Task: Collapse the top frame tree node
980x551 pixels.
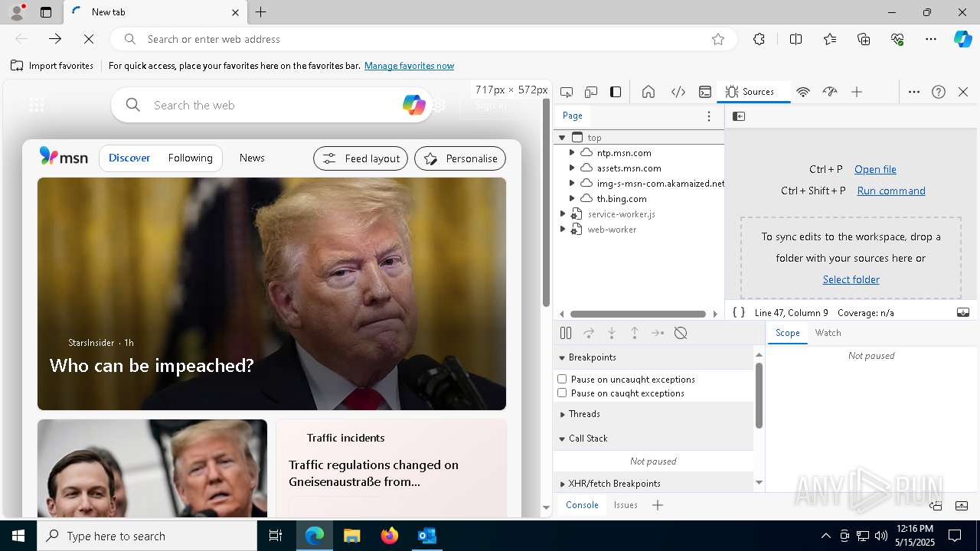Action: 562,138
